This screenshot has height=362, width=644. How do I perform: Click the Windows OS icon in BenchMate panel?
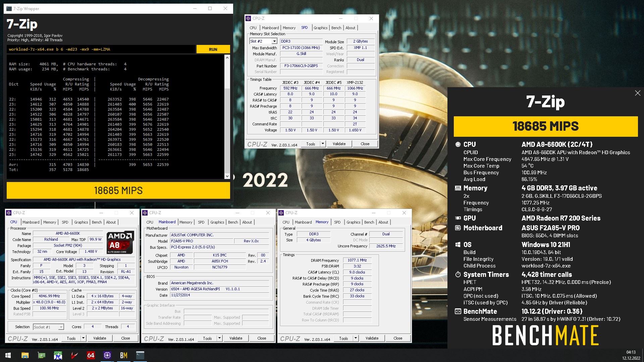pos(458,245)
